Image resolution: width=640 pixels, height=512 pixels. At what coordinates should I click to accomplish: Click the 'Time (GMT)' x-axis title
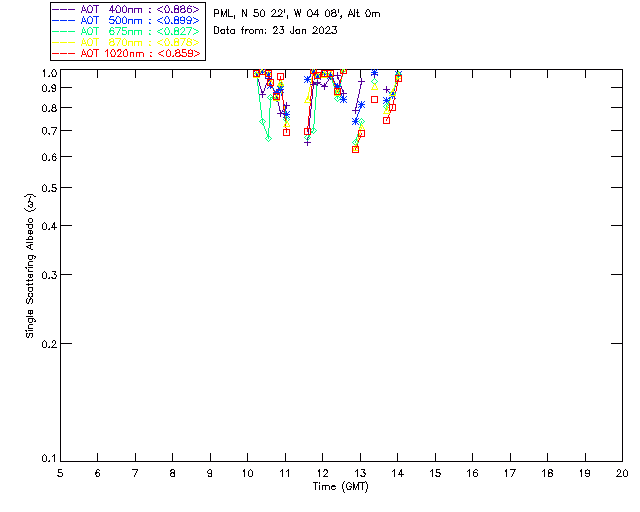click(341, 485)
